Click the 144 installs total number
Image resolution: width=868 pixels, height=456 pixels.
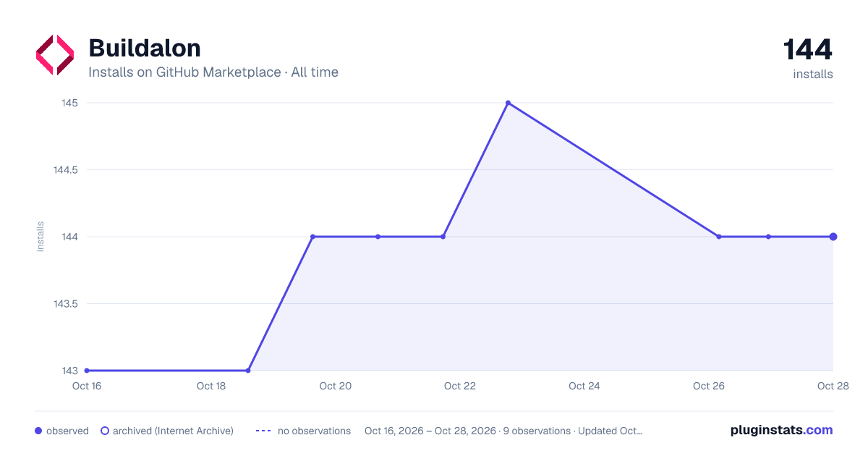[808, 49]
